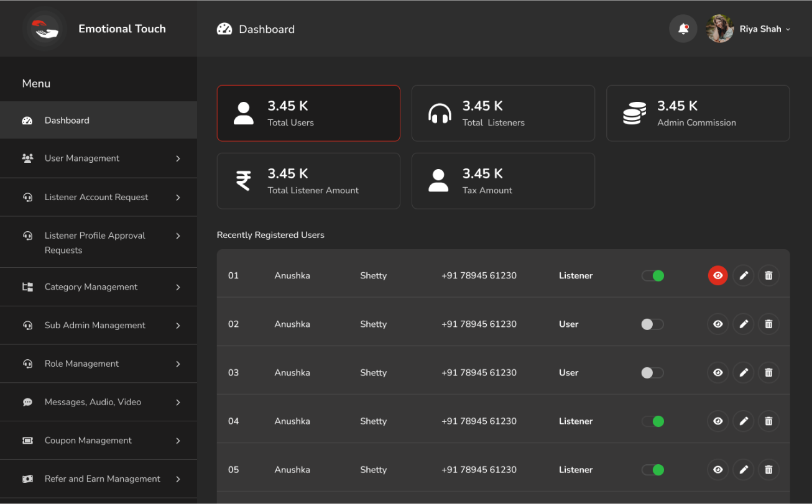Click the notification bell icon

pos(683,29)
